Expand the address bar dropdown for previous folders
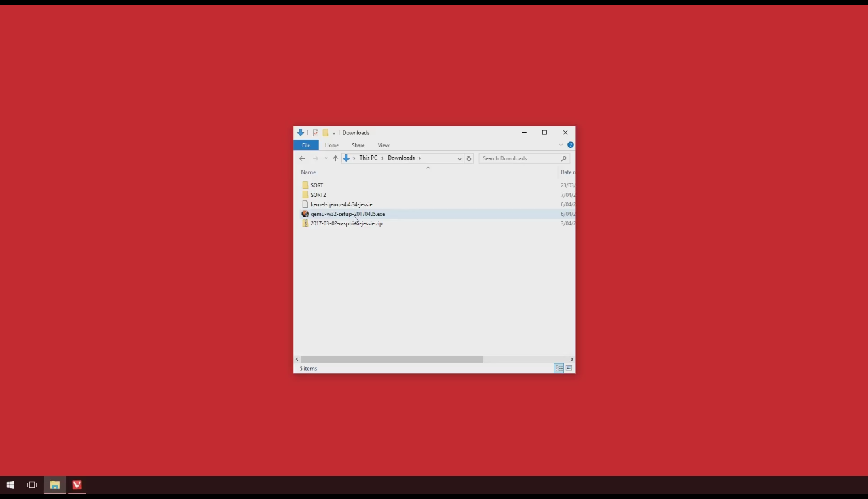This screenshot has width=868, height=499. point(459,158)
